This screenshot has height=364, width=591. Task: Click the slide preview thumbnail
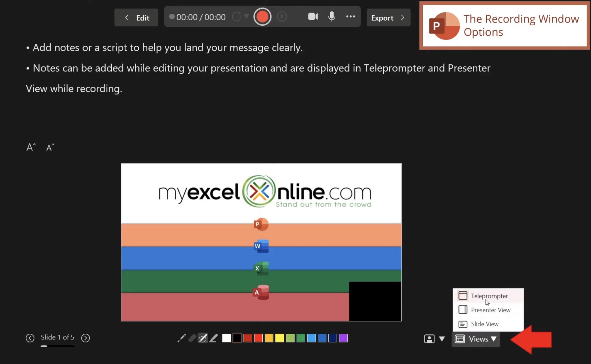pyautogui.click(x=261, y=242)
